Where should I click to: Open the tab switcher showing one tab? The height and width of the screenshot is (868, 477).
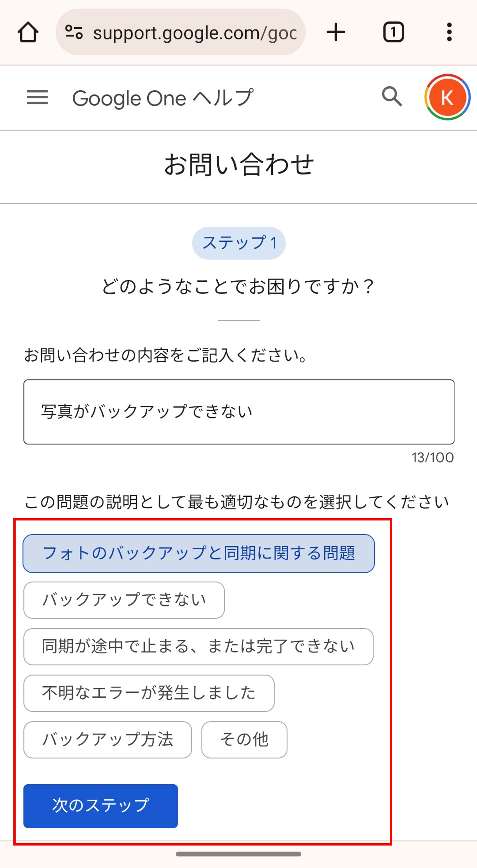point(394,32)
